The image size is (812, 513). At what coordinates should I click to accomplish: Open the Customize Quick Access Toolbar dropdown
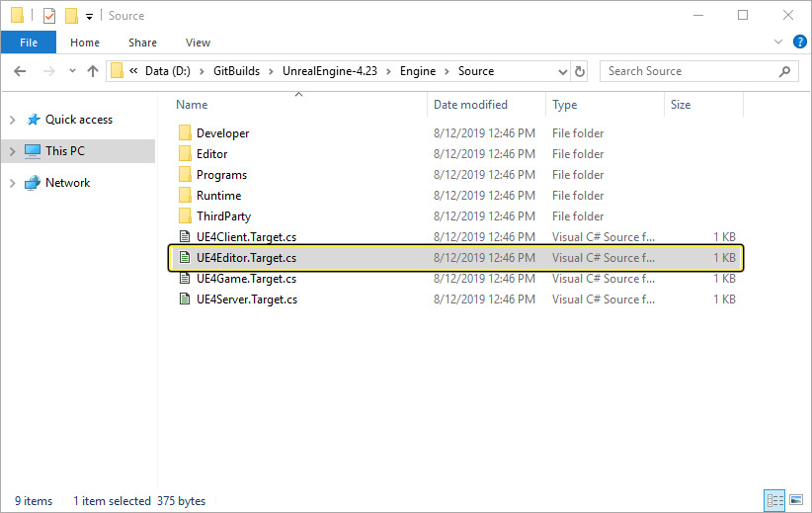pyautogui.click(x=89, y=17)
